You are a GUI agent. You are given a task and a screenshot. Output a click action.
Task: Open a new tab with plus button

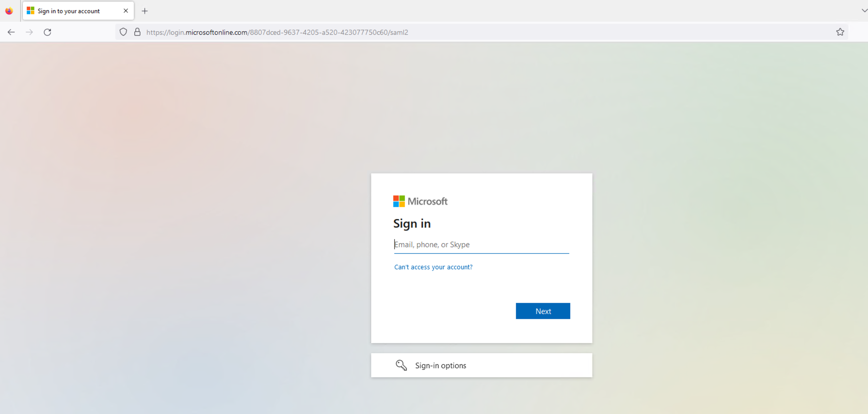click(x=145, y=11)
